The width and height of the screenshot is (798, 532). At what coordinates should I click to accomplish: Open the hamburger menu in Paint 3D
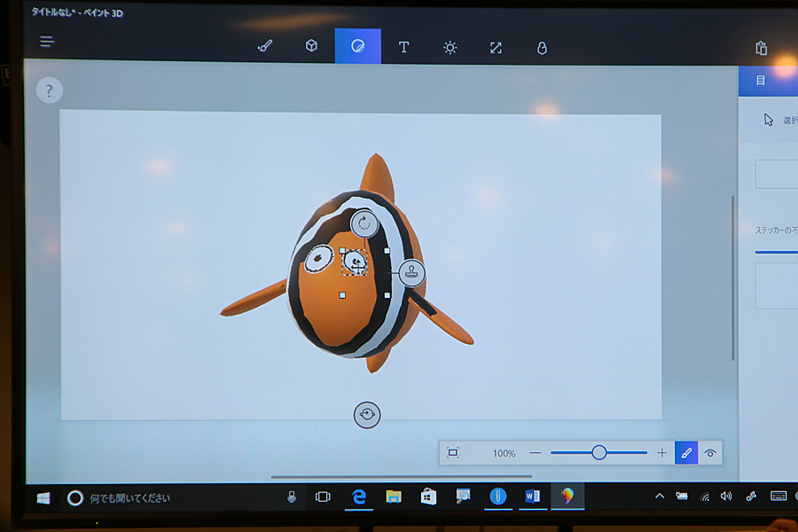coord(47,42)
